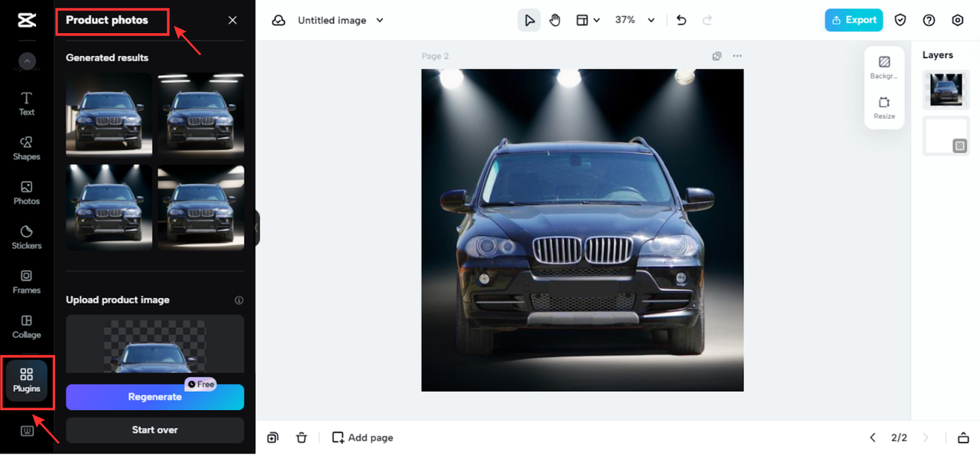This screenshot has width=980, height=456.
Task: Open the settings hexagon icon
Action: click(x=958, y=20)
